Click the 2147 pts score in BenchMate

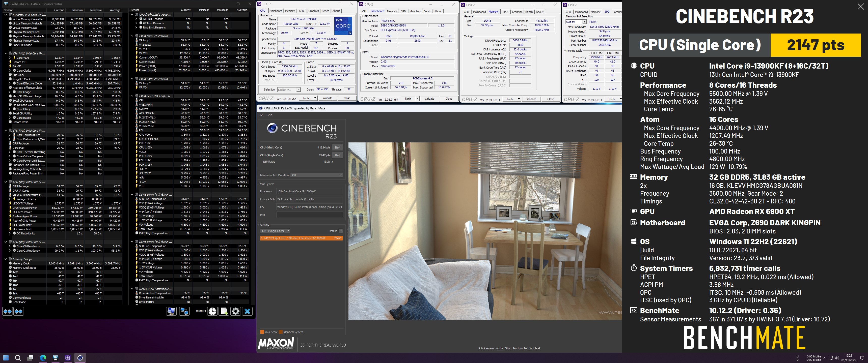click(x=816, y=45)
